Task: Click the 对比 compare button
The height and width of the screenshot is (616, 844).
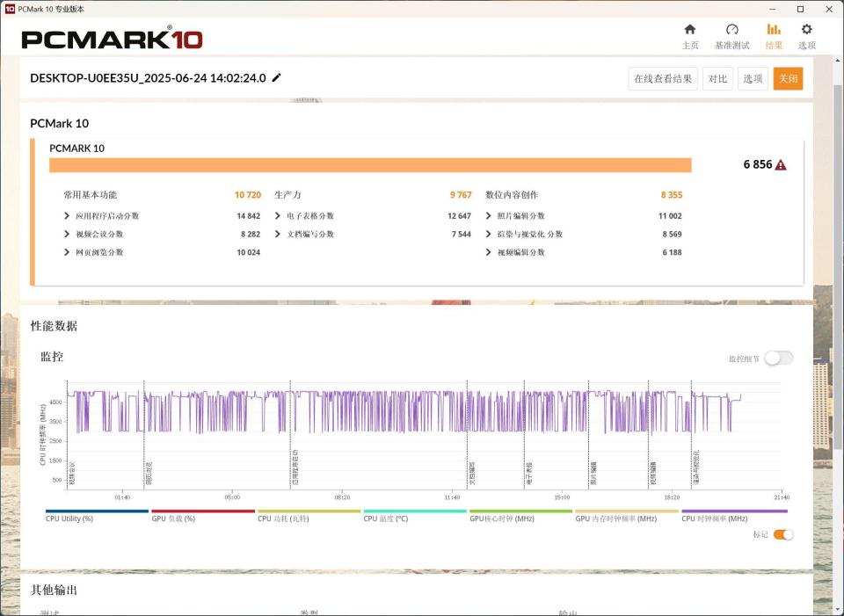Action: pos(717,78)
